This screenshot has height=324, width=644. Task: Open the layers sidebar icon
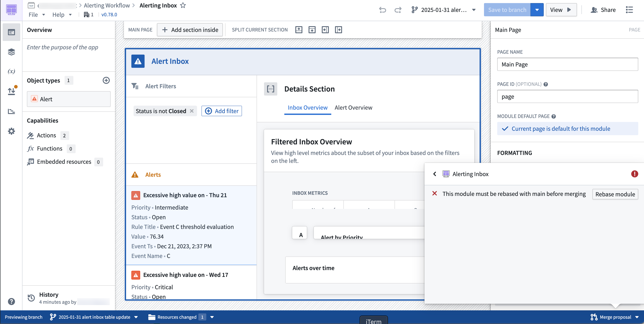click(11, 52)
